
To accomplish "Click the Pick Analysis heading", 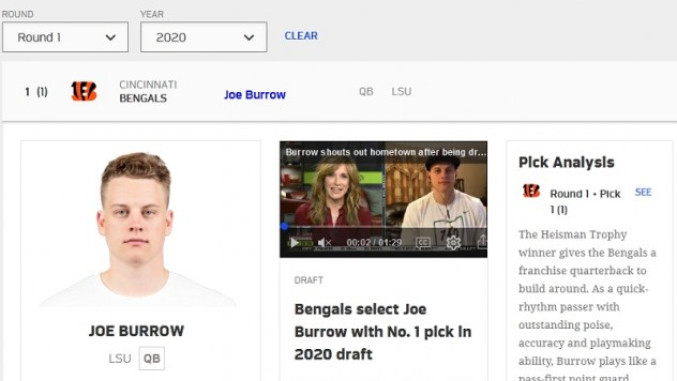I will tap(566, 162).
